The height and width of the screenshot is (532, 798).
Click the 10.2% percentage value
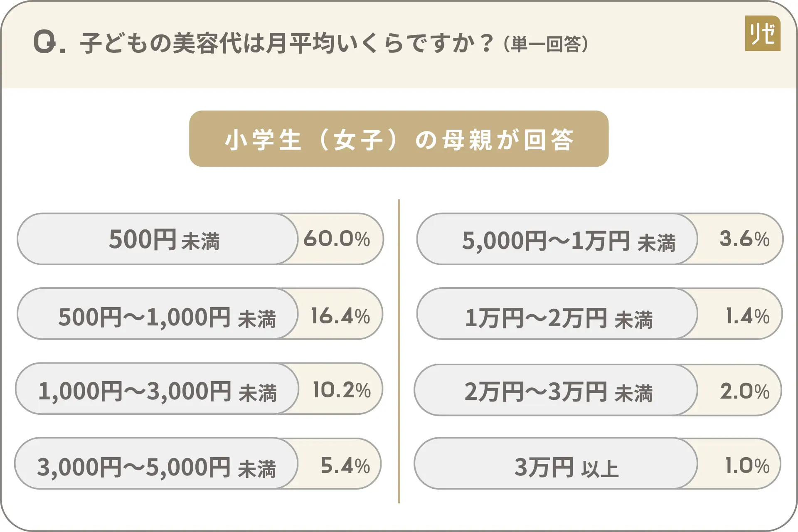(341, 390)
